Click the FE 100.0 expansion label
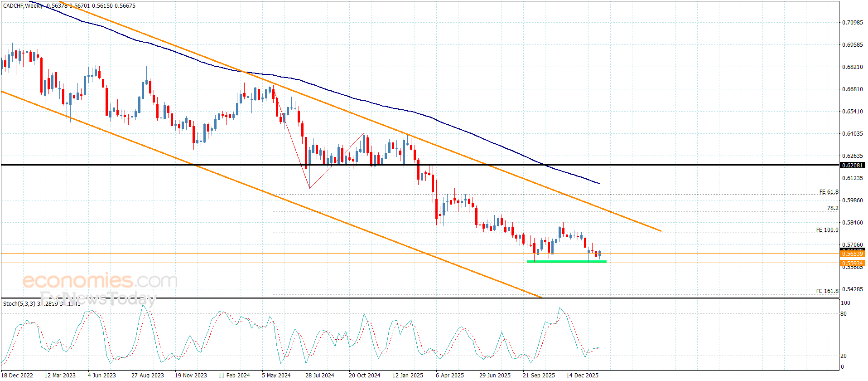The image size is (868, 381). pos(827,230)
